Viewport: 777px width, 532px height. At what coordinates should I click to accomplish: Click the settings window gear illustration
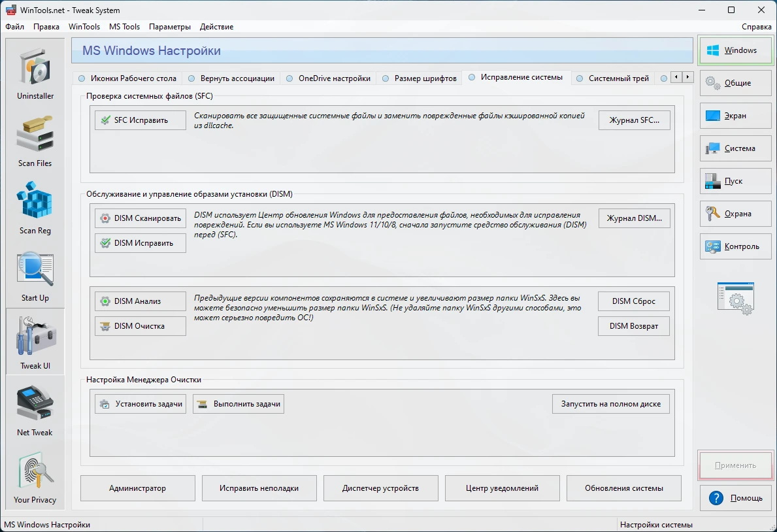click(736, 299)
